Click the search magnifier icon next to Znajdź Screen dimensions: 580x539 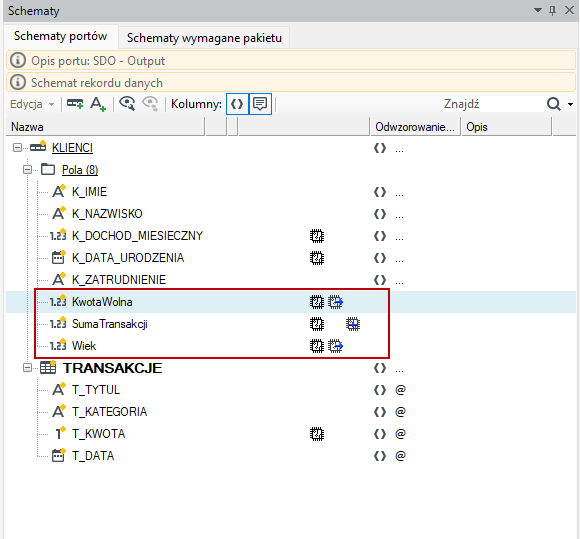(554, 104)
